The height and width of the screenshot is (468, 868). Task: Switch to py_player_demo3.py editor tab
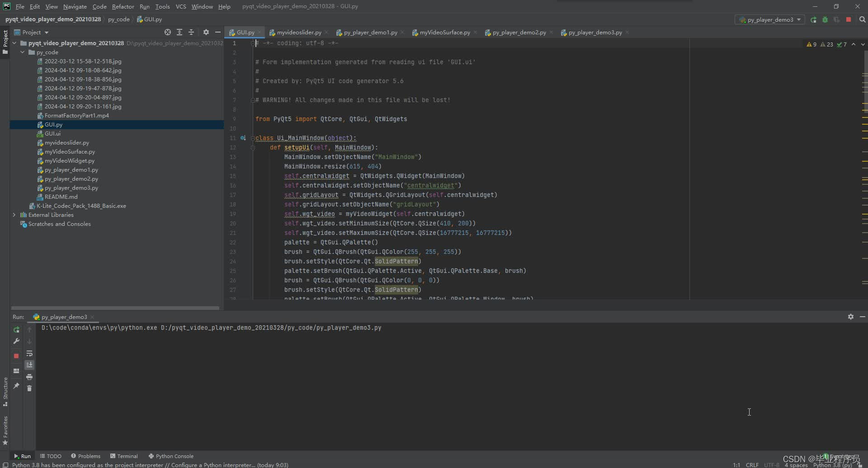(x=595, y=32)
